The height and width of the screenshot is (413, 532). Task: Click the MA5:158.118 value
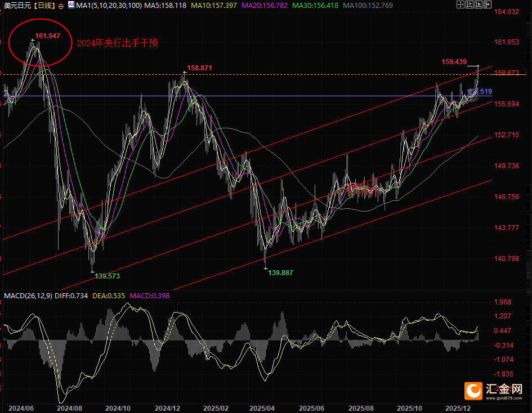pos(166,6)
